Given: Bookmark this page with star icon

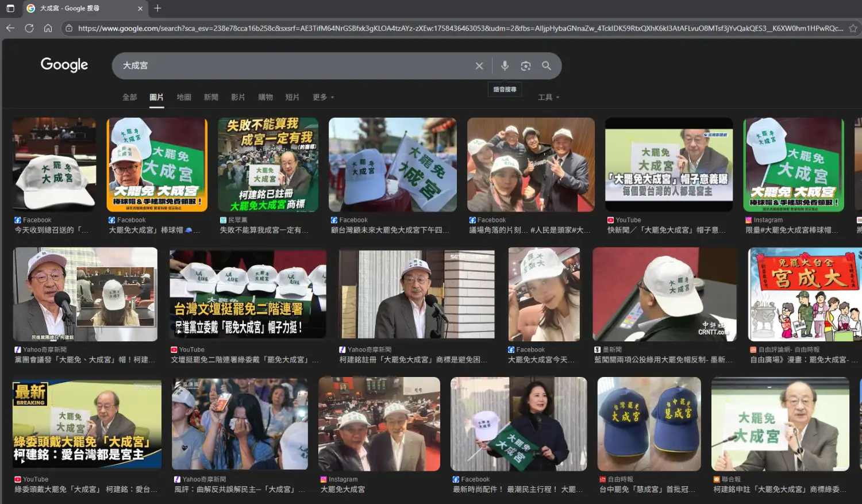Looking at the screenshot, I should point(853,28).
